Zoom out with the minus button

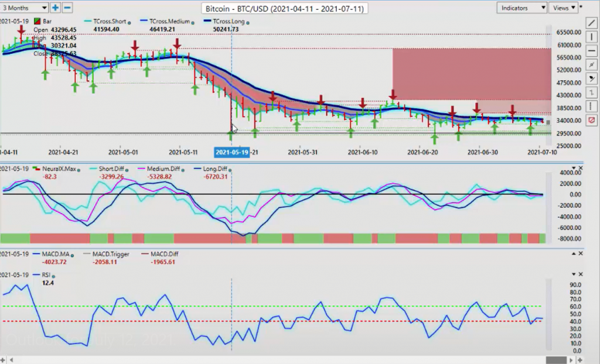pyautogui.click(x=67, y=8)
